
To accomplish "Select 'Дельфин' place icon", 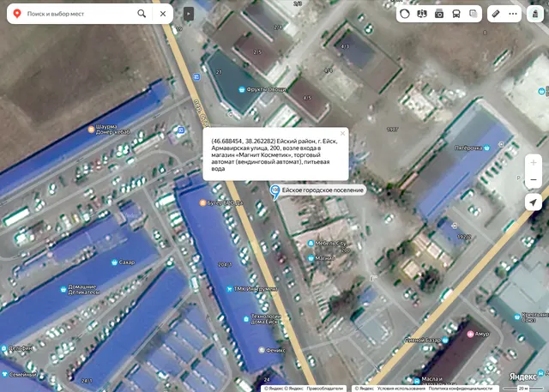I will coord(3,348).
